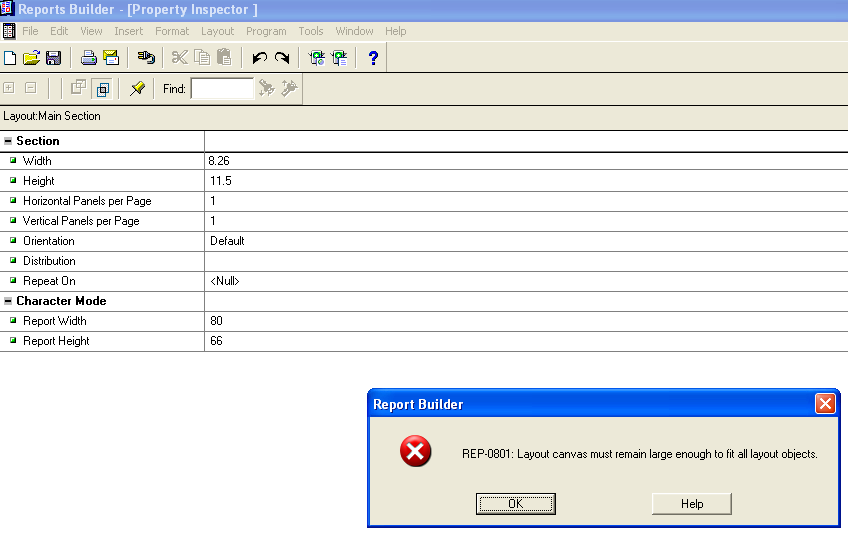The height and width of the screenshot is (545, 848).
Task: Click the Collapse all minus icon
Action: click(31, 88)
